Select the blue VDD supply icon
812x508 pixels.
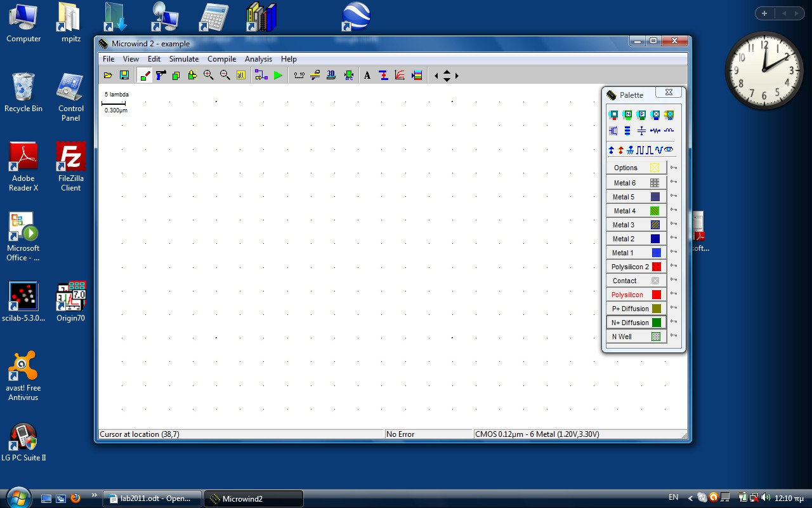[612, 150]
